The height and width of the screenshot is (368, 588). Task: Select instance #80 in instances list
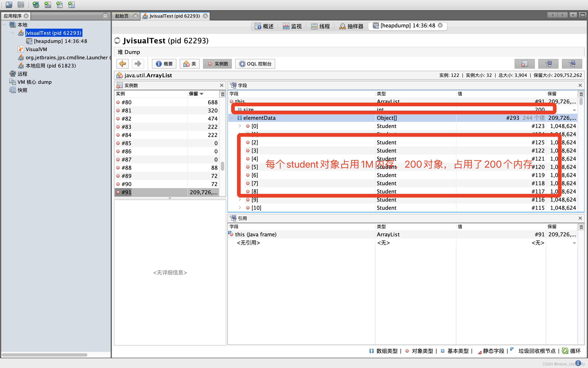pos(167,102)
